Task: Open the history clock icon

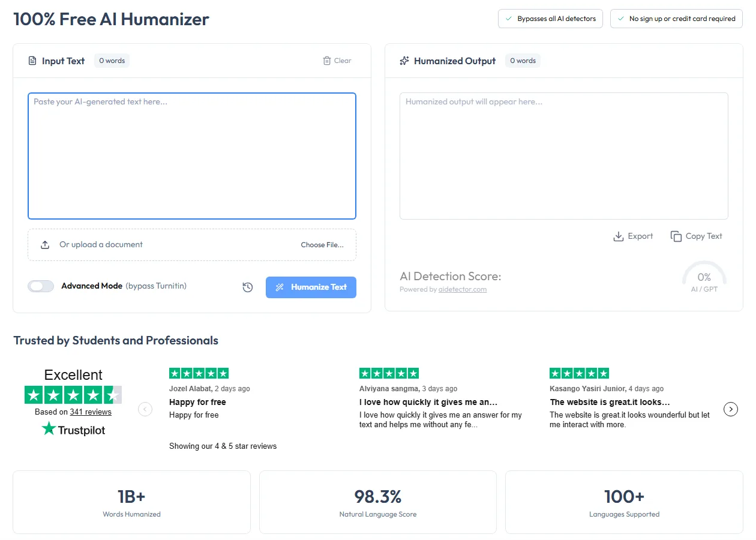Action: coord(248,287)
